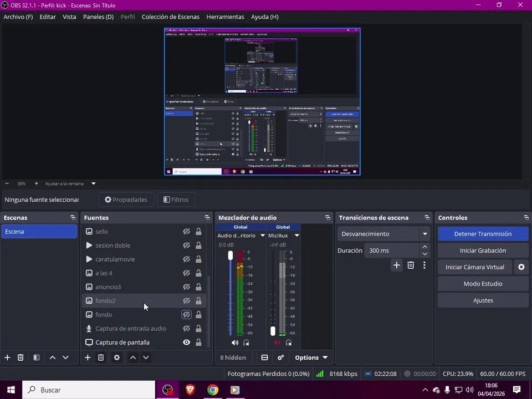Adjust Audio de escritorio volume fader
The image size is (532, 399).
tap(231, 255)
